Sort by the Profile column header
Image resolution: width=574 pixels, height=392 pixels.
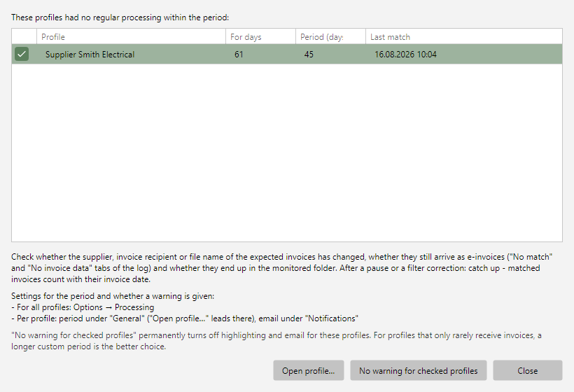(131, 36)
